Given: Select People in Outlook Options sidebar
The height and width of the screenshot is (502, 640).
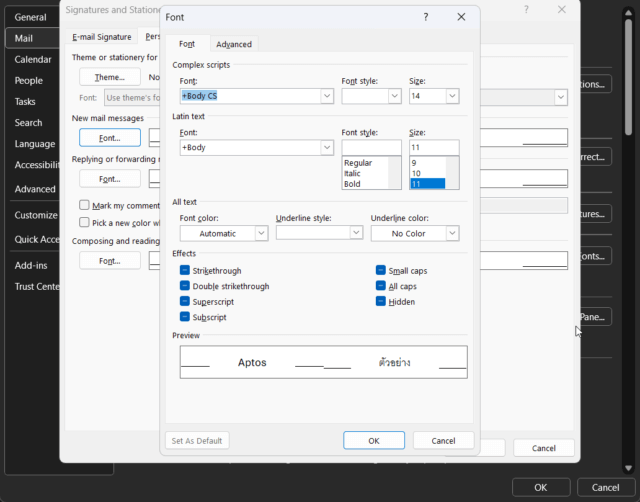Looking at the screenshot, I should pyautogui.click(x=29, y=81).
